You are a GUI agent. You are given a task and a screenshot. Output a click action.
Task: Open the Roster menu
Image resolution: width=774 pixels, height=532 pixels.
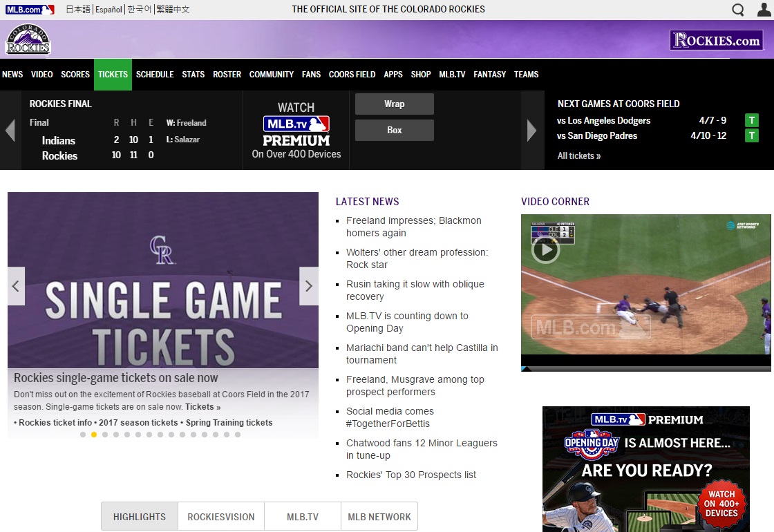click(227, 75)
